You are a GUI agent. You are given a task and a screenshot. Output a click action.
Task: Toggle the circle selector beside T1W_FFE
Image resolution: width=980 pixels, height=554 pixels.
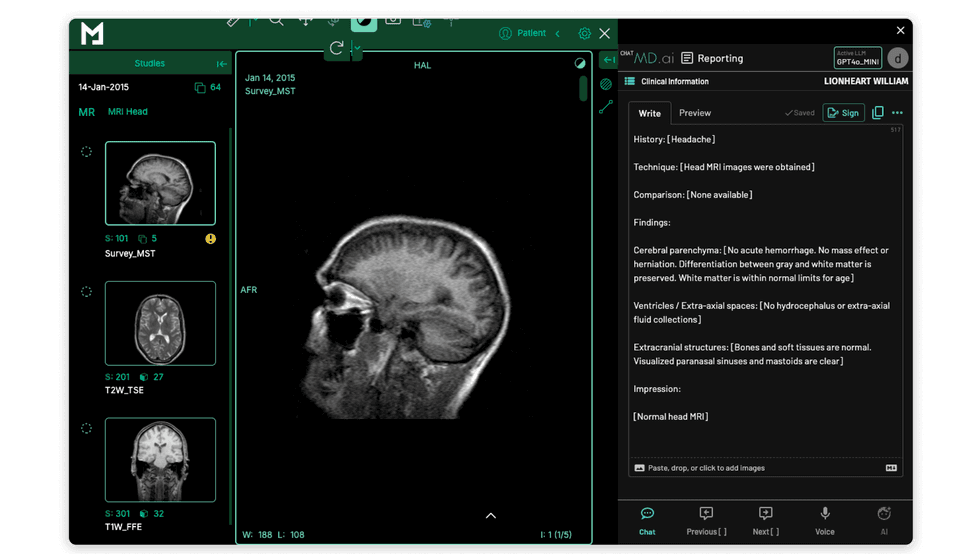[x=86, y=428]
